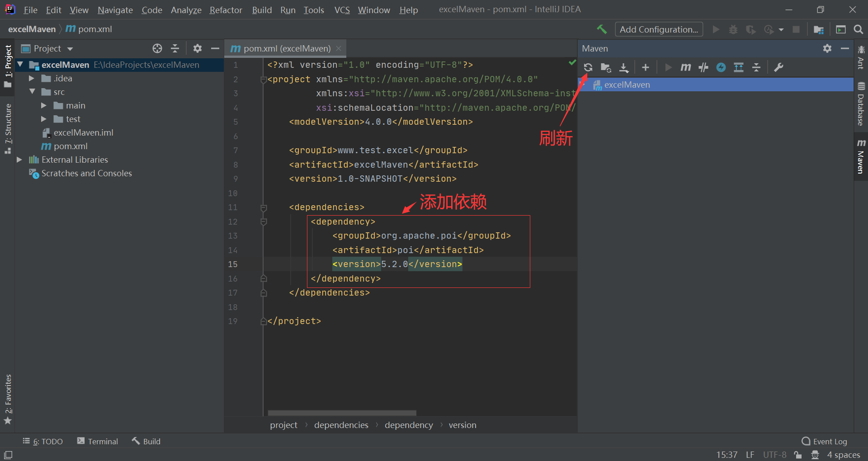868x461 pixels.
Task: Open the Event Log
Action: pyautogui.click(x=825, y=441)
